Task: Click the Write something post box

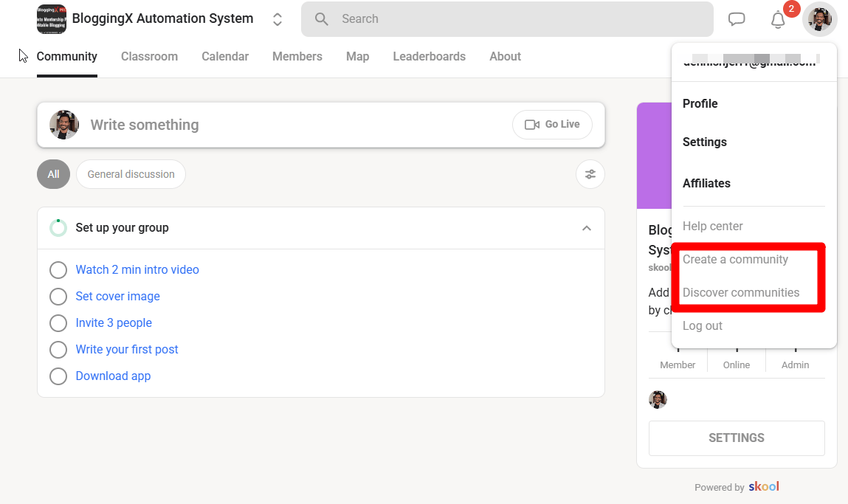Action: point(321,125)
